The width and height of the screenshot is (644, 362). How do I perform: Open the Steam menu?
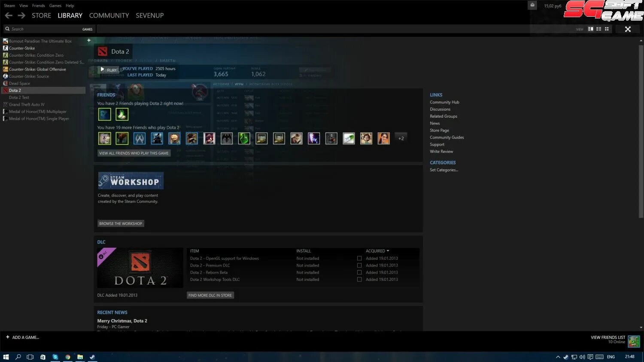(9, 6)
